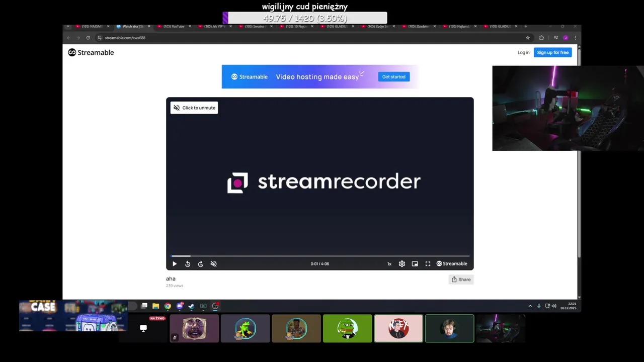This screenshot has width=644, height=362.
Task: Enter fullscreen mode in the player
Action: click(x=428, y=264)
